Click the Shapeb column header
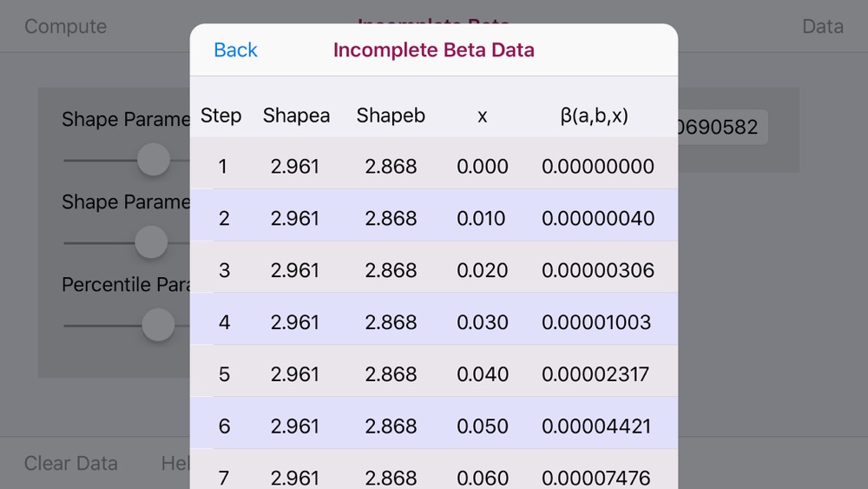 coord(391,116)
